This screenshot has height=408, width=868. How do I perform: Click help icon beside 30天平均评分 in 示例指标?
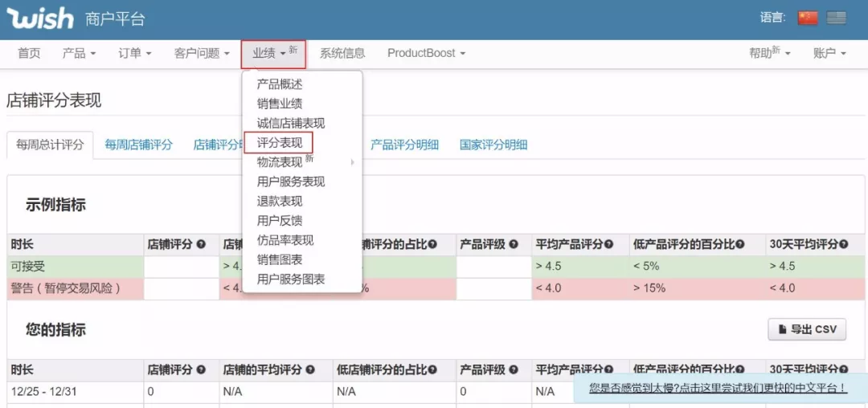point(844,244)
